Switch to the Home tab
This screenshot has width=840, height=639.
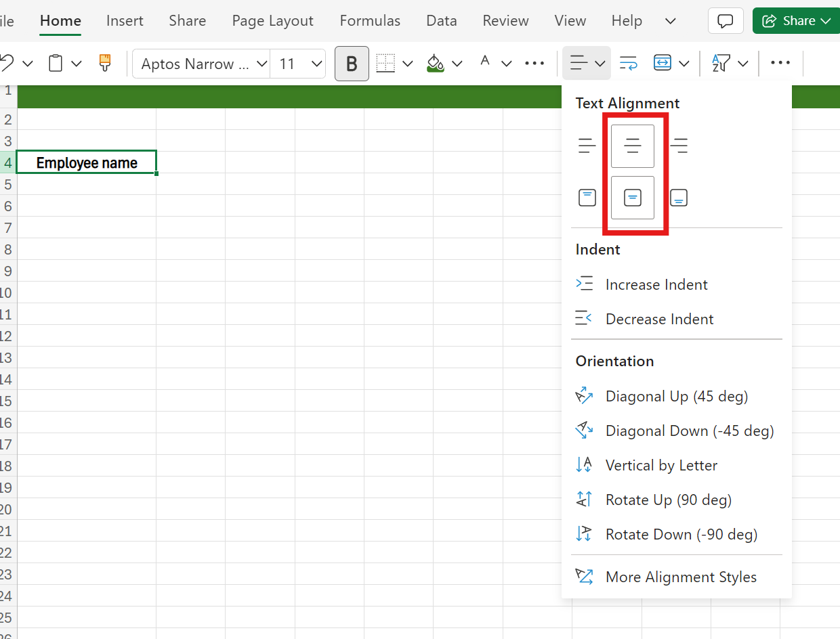(60, 21)
